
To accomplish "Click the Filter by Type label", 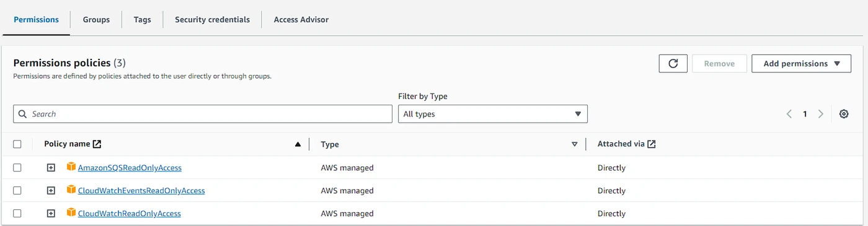I will click(x=423, y=97).
